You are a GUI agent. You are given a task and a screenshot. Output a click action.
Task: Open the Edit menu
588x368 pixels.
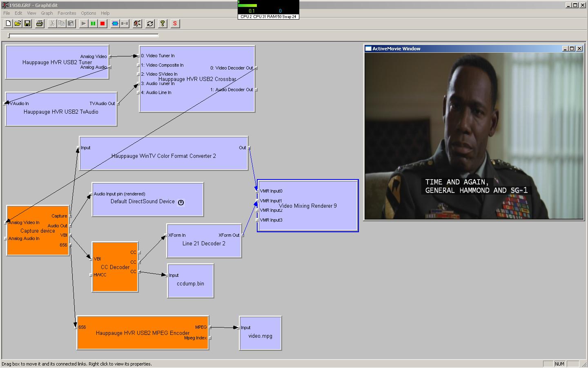18,13
